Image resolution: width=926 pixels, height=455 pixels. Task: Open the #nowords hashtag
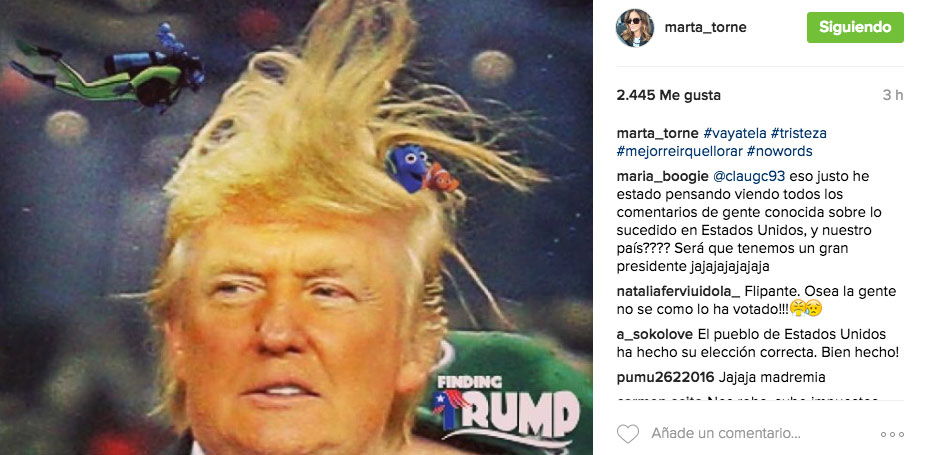pyautogui.click(x=780, y=151)
